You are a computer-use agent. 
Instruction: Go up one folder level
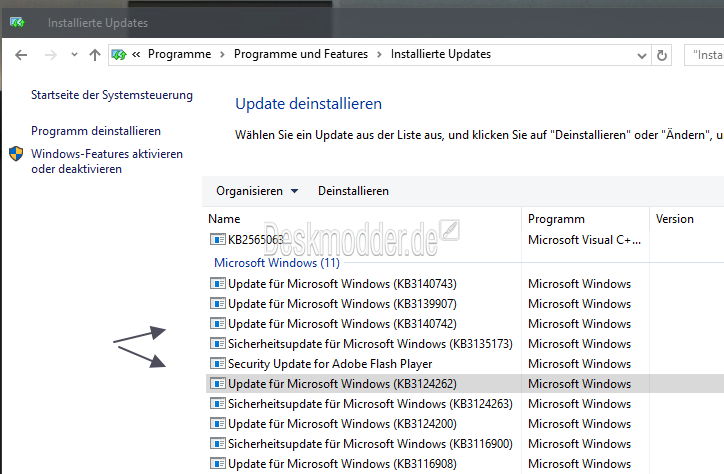95,55
